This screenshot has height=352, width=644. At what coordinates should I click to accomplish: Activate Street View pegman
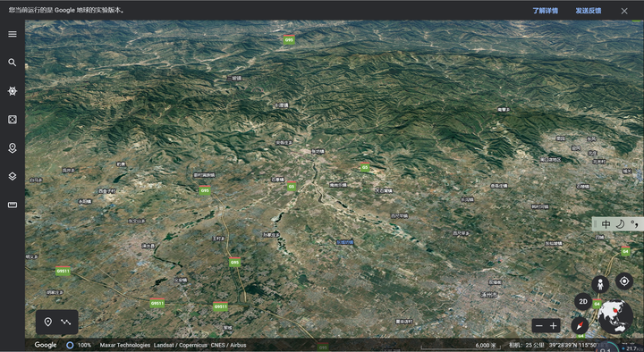tap(600, 284)
